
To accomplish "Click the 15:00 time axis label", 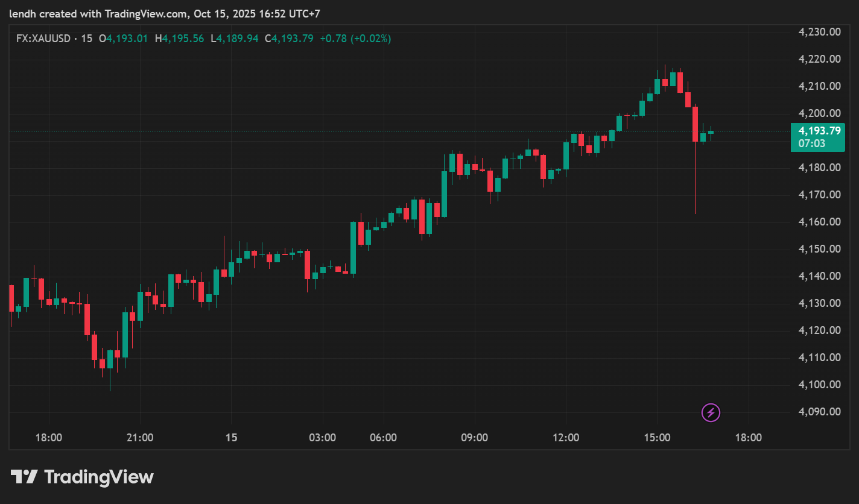I will coord(657,438).
